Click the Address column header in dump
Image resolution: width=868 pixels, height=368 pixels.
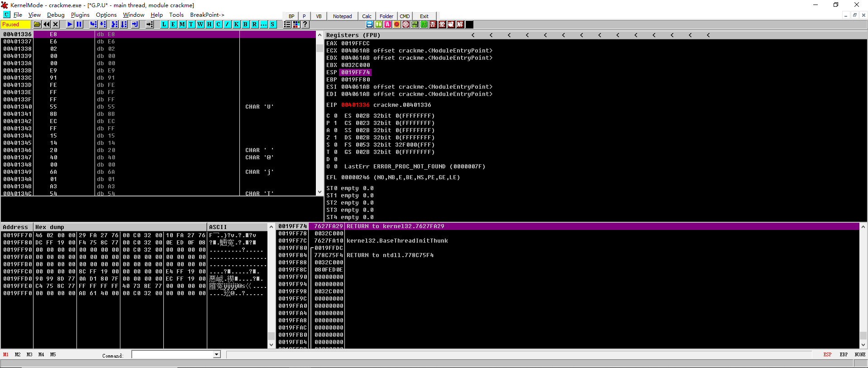[17, 227]
